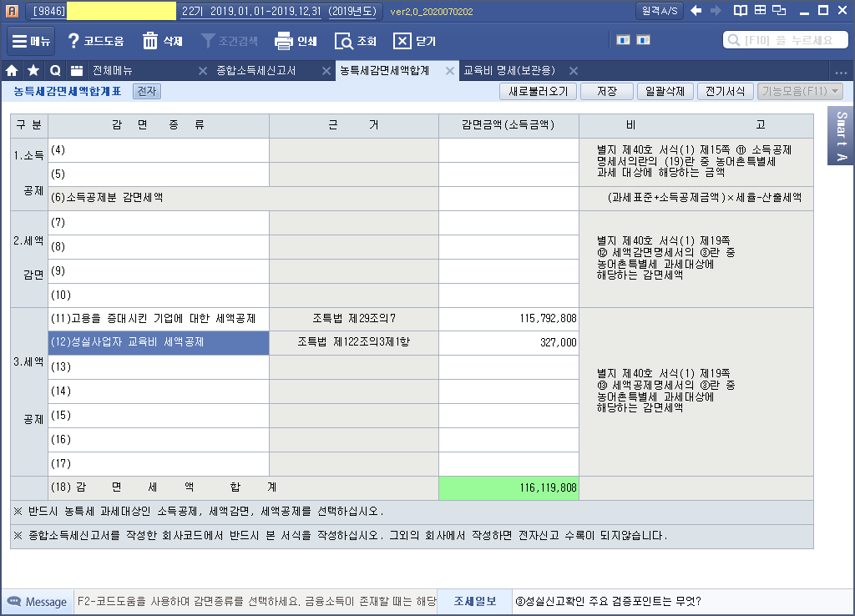Close the 전체메뉴 tab
The image size is (855, 616).
coord(203,70)
